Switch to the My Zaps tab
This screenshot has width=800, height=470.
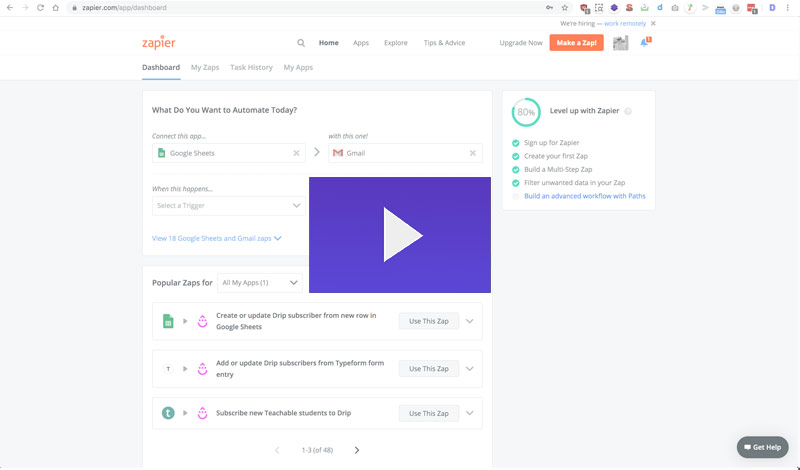click(205, 67)
